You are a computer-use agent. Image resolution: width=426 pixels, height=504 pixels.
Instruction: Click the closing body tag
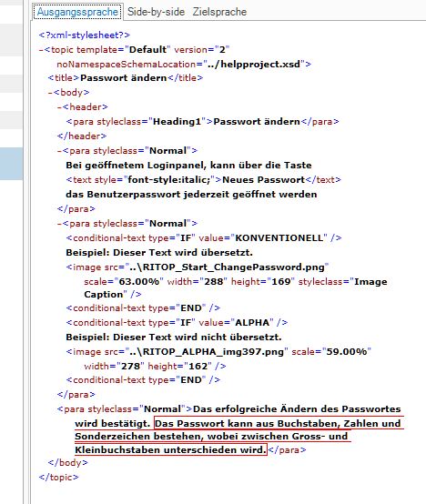[x=68, y=462]
